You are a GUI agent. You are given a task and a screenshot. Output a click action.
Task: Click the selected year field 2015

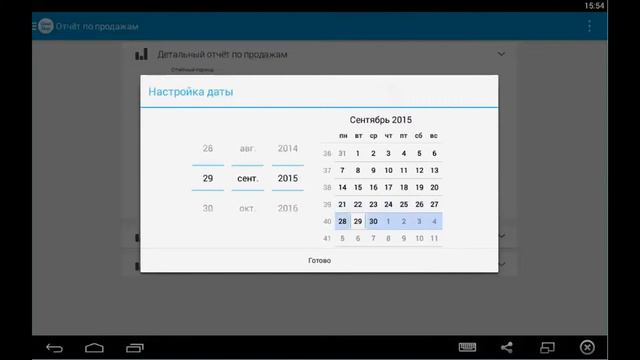288,178
